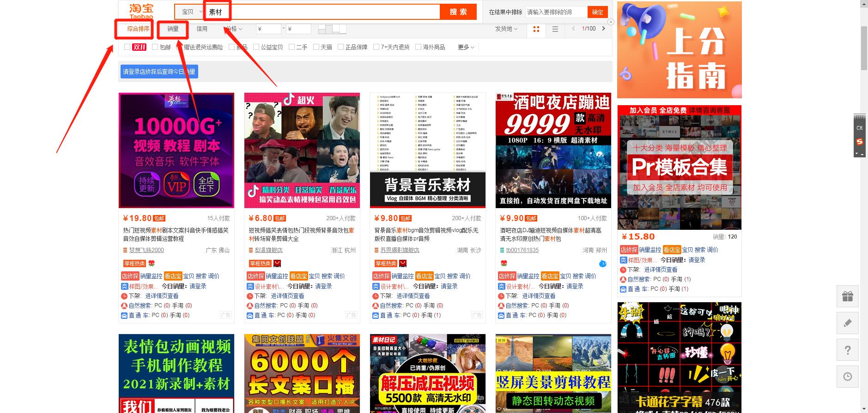Sort results by 信用
The width and height of the screenshot is (868, 413).
pyautogui.click(x=202, y=29)
